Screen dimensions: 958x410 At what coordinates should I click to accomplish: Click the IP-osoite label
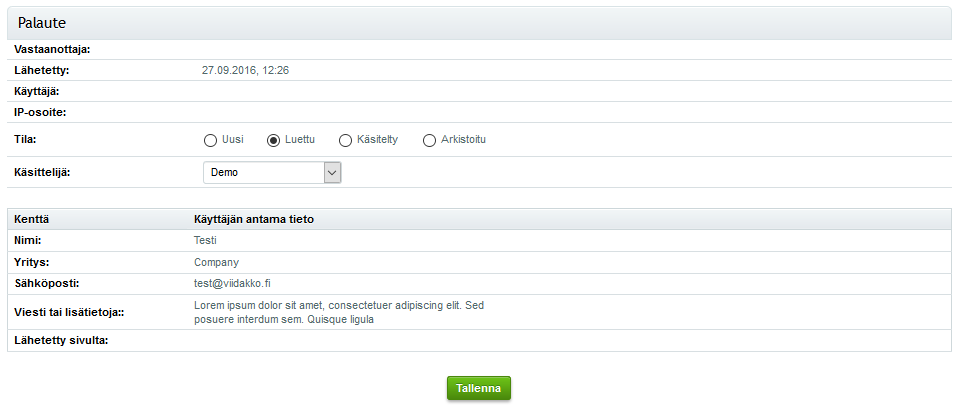tap(40, 112)
